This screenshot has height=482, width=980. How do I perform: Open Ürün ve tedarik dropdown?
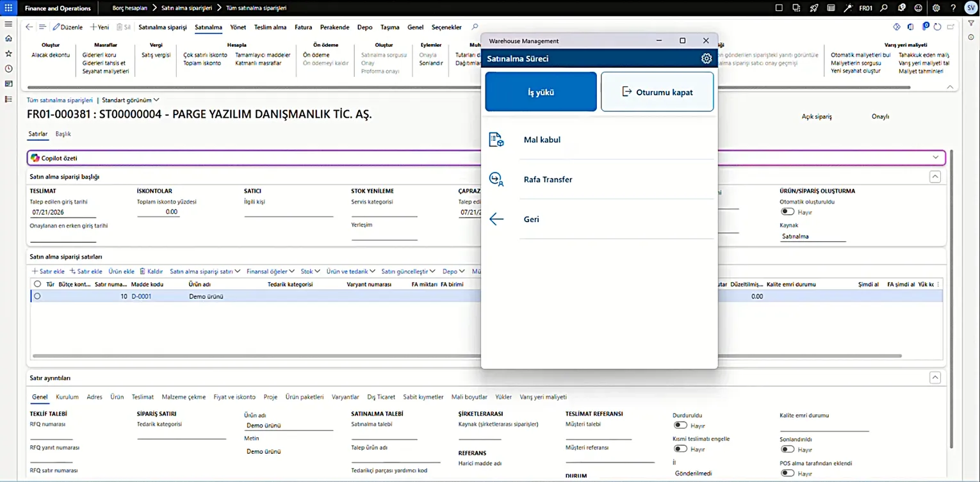point(351,271)
